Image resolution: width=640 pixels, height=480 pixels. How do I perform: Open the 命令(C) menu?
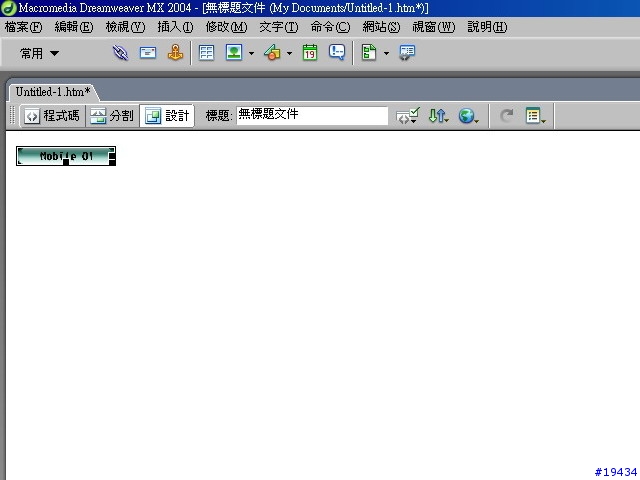pyautogui.click(x=330, y=27)
